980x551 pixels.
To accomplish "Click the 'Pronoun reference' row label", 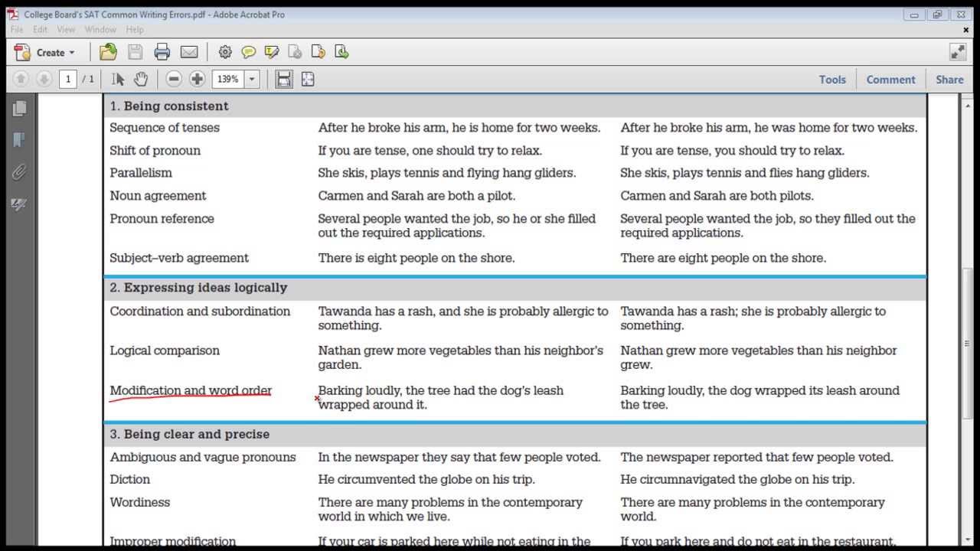I will click(x=162, y=219).
